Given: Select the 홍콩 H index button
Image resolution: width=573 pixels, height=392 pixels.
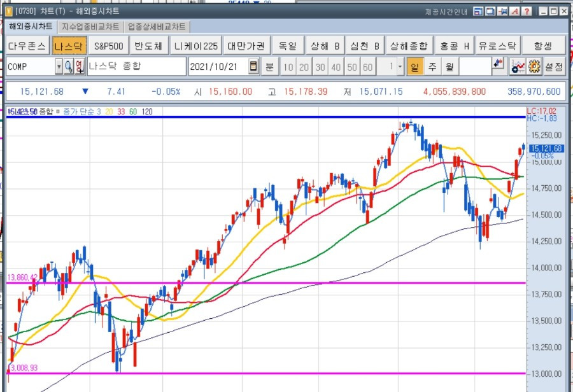Looking at the screenshot, I should [454, 46].
